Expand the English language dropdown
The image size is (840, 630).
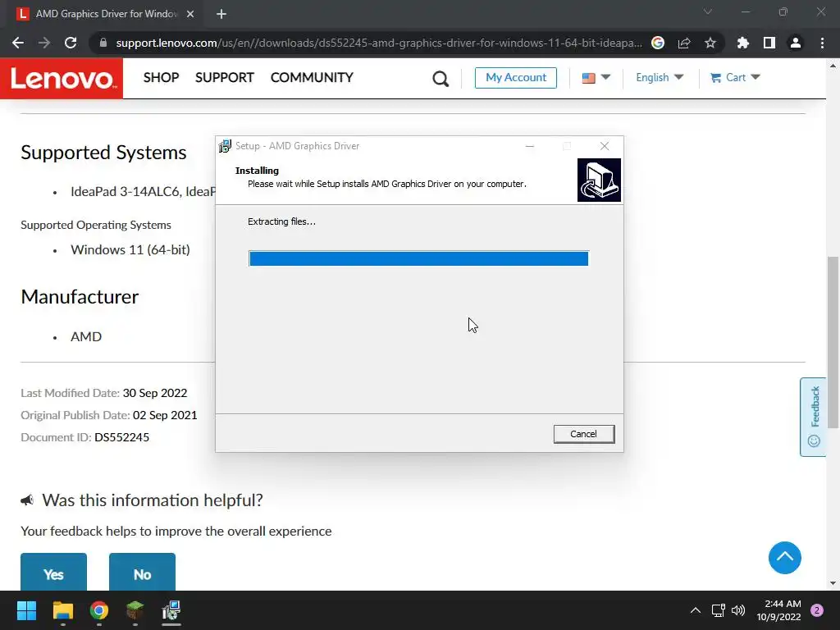click(660, 78)
